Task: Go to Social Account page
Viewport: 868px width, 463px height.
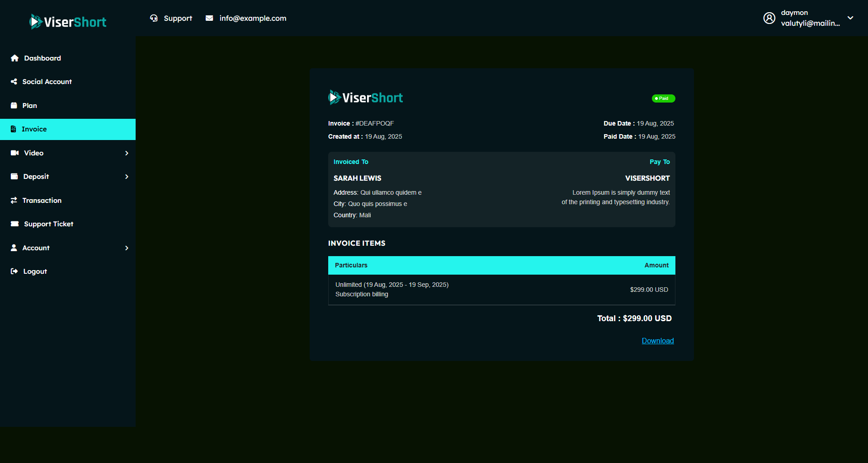Action: tap(68, 82)
